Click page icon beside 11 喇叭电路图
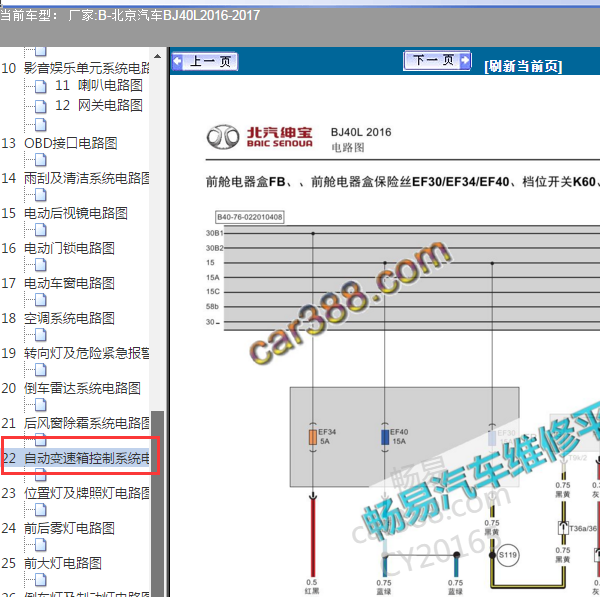 coord(41,86)
